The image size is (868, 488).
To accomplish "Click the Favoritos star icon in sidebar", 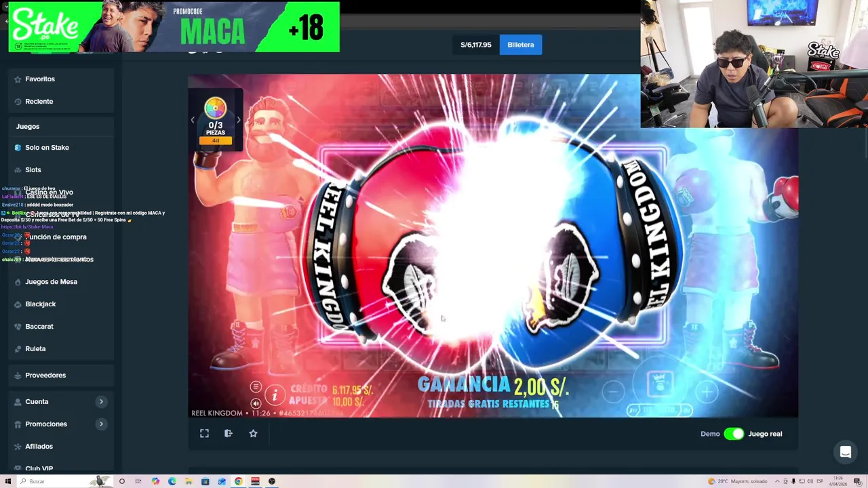I will (18, 79).
